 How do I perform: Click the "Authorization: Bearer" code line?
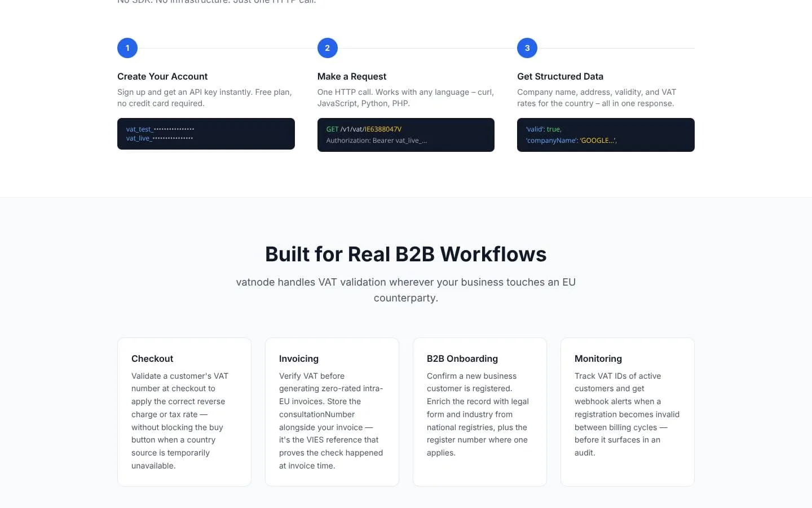377,141
